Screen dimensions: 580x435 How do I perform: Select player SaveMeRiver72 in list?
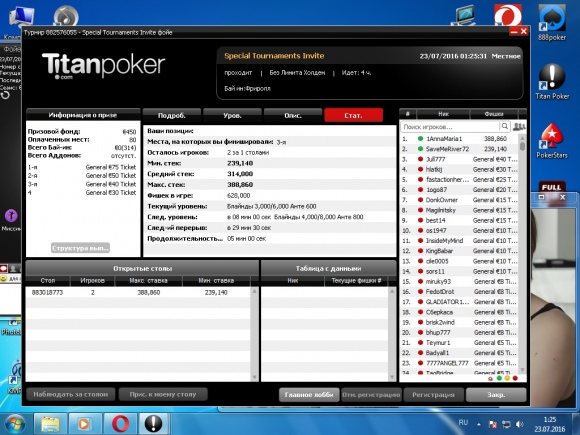459,149
